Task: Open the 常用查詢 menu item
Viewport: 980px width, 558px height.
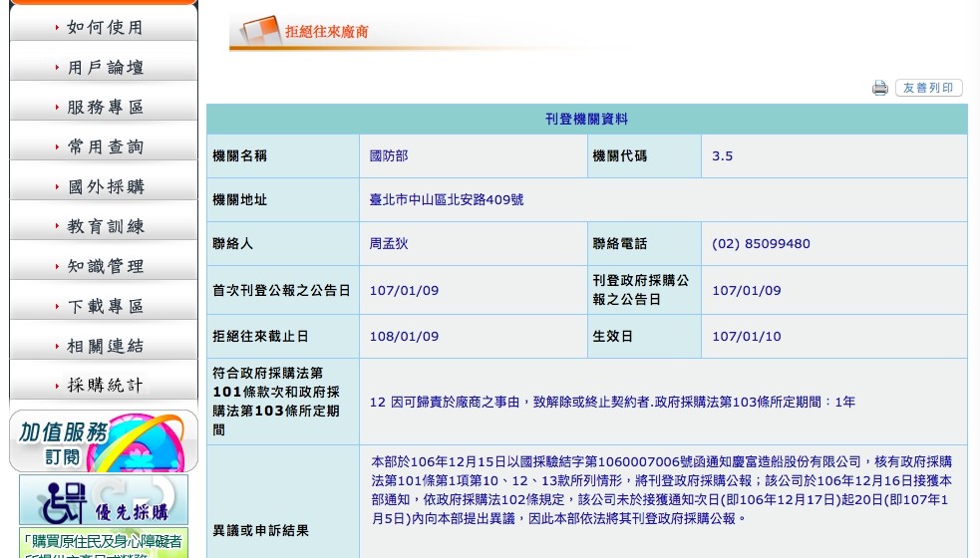Action: click(104, 146)
